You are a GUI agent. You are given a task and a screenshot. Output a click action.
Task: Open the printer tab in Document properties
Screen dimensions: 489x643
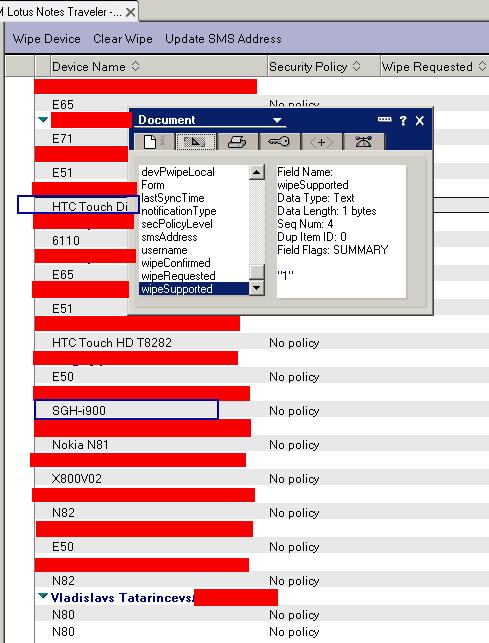coord(238,142)
